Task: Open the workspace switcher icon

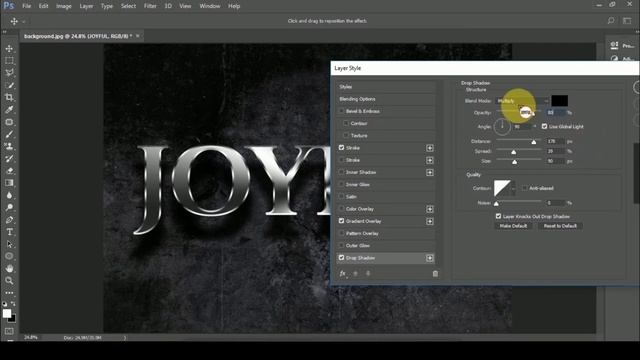Action: [627, 21]
